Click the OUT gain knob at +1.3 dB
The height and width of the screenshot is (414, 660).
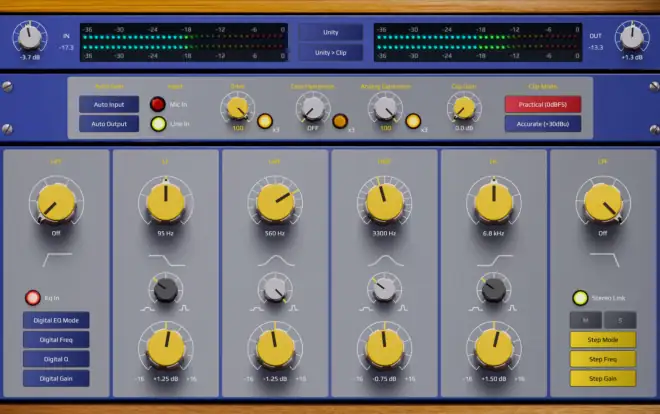pyautogui.click(x=632, y=37)
